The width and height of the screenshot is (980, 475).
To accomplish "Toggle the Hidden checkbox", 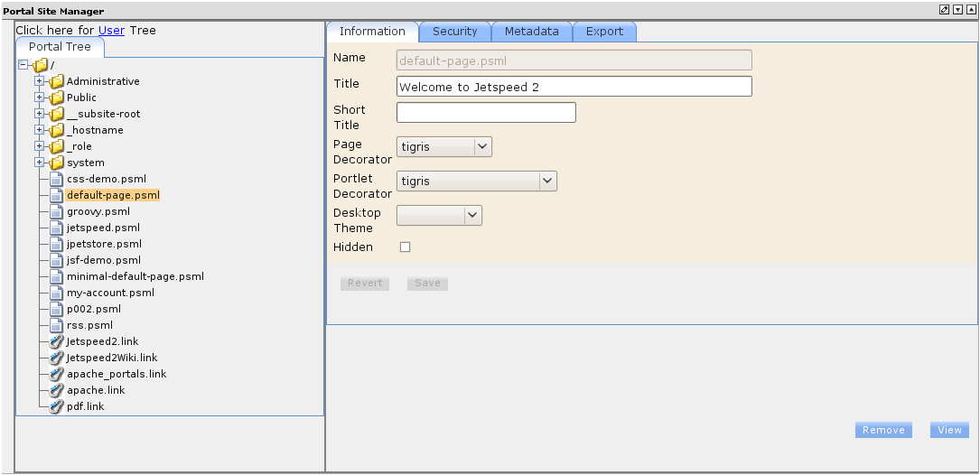I will (405, 247).
